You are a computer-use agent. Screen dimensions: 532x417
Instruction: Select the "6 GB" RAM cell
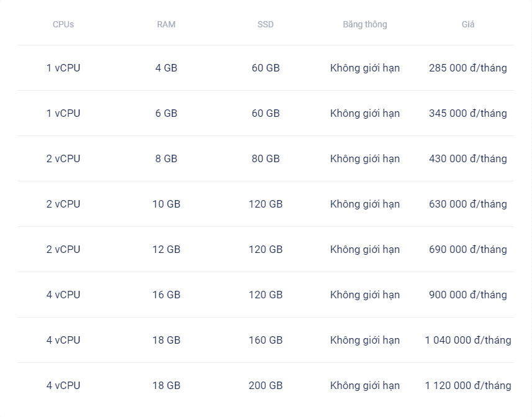166,114
